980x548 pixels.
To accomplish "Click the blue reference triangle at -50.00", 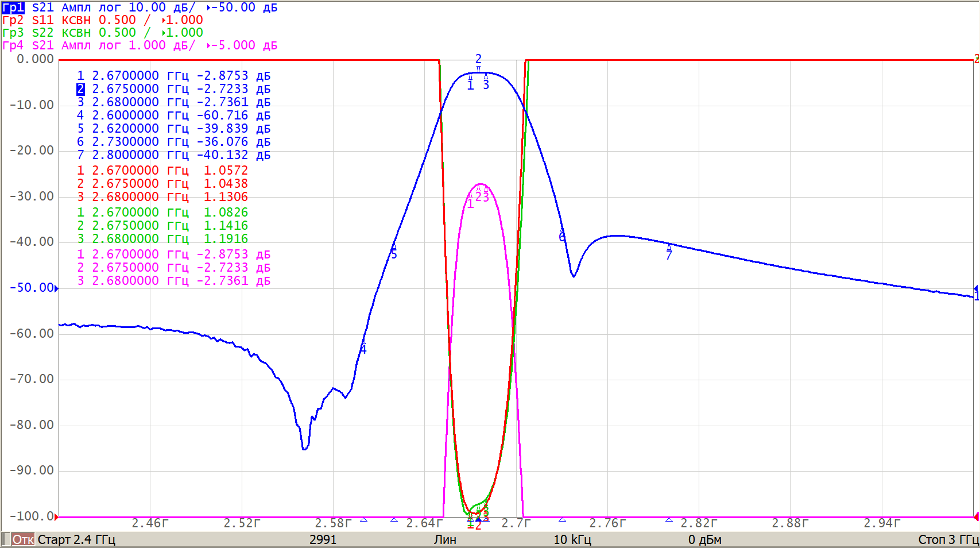I will [56, 288].
